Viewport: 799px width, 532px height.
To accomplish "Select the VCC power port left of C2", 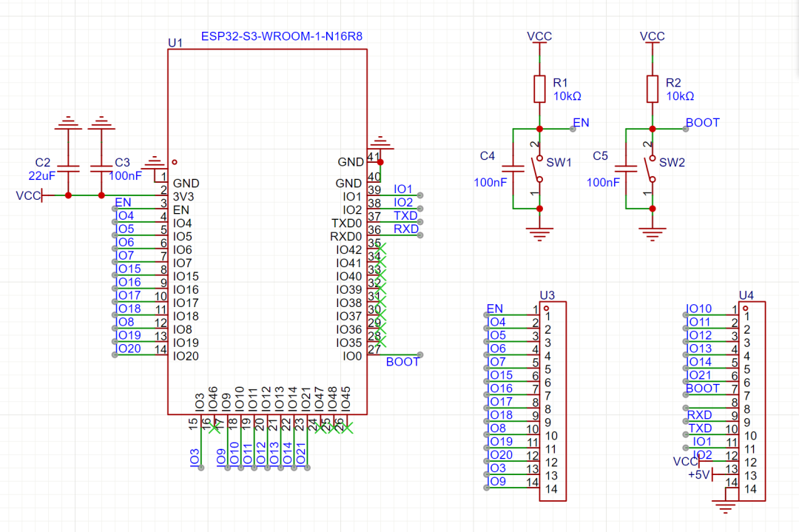I will [29, 195].
